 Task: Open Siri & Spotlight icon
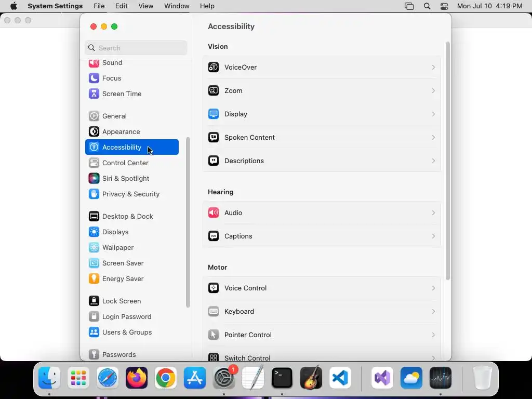[94, 179]
